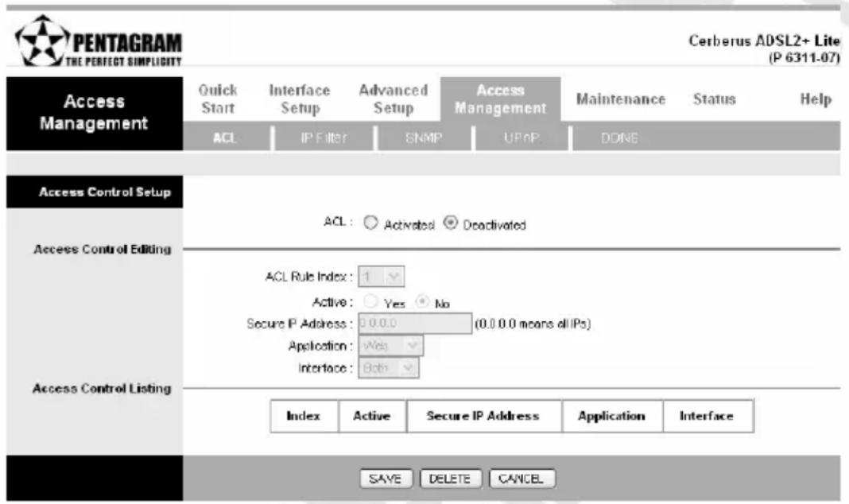The width and height of the screenshot is (849, 504).
Task: Expand the ACL Rule Index dropdown
Action: pyautogui.click(x=382, y=277)
